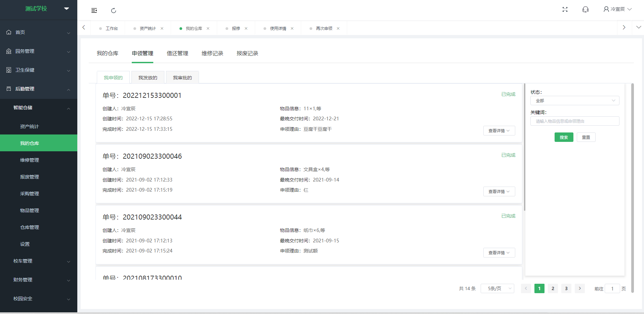Image resolution: width=644 pixels, height=314 pixels.
Task: Expand the 校车管理 menu
Action: 39,261
